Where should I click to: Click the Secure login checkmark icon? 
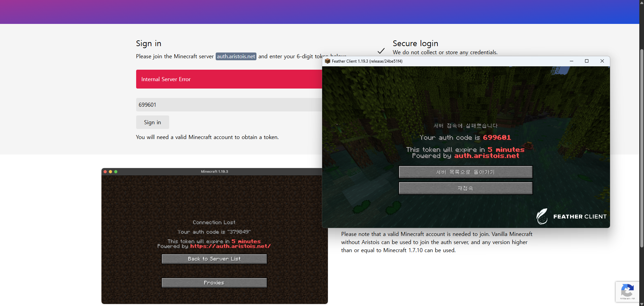pyautogui.click(x=381, y=51)
